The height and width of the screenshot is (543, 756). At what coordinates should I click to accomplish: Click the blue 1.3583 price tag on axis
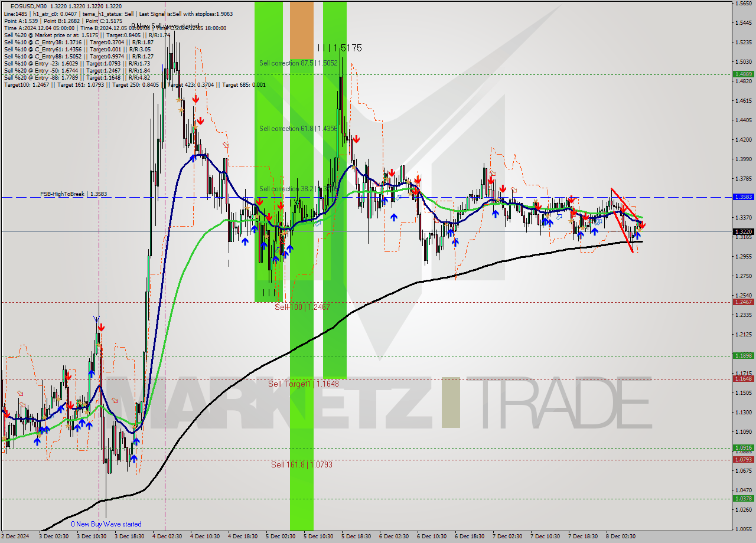point(743,197)
